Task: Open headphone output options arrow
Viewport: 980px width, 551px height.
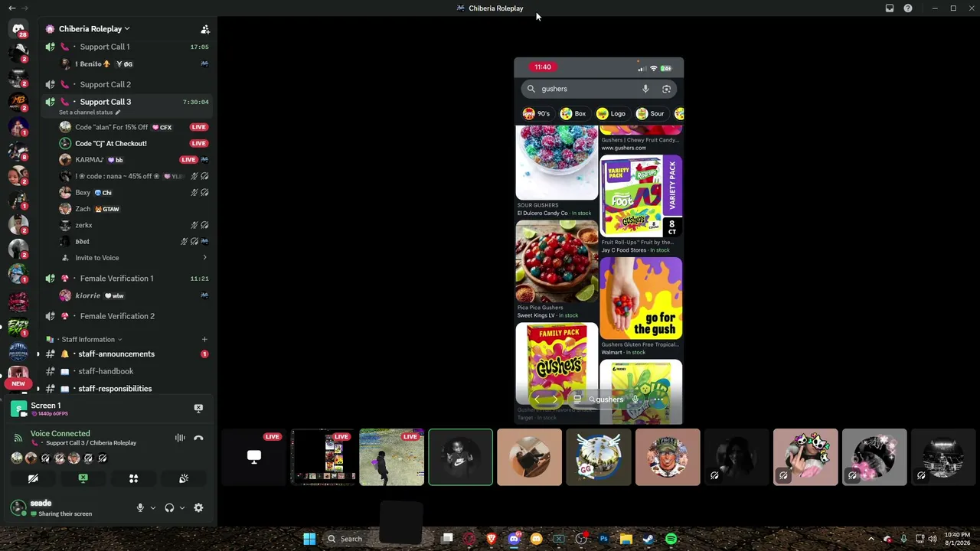Action: pyautogui.click(x=181, y=507)
